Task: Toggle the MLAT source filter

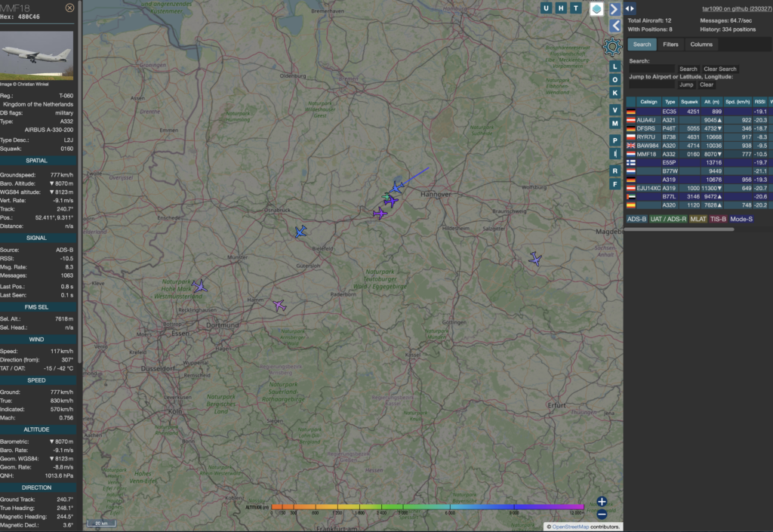Action: pyautogui.click(x=698, y=219)
